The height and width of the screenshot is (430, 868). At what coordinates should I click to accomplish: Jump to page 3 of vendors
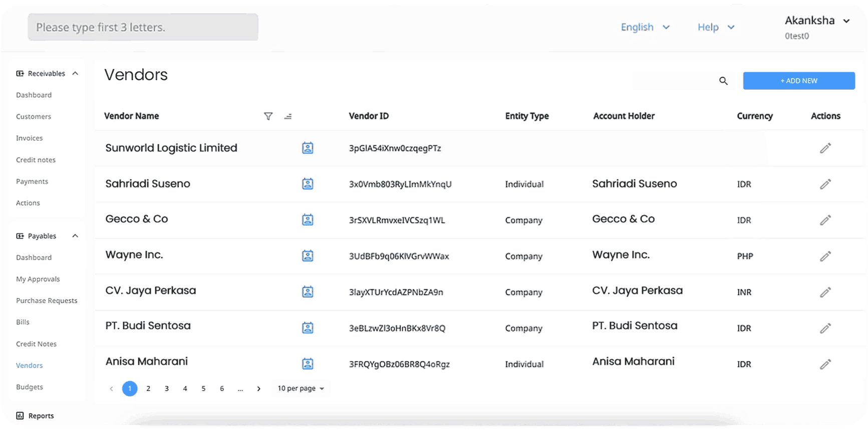pos(167,388)
